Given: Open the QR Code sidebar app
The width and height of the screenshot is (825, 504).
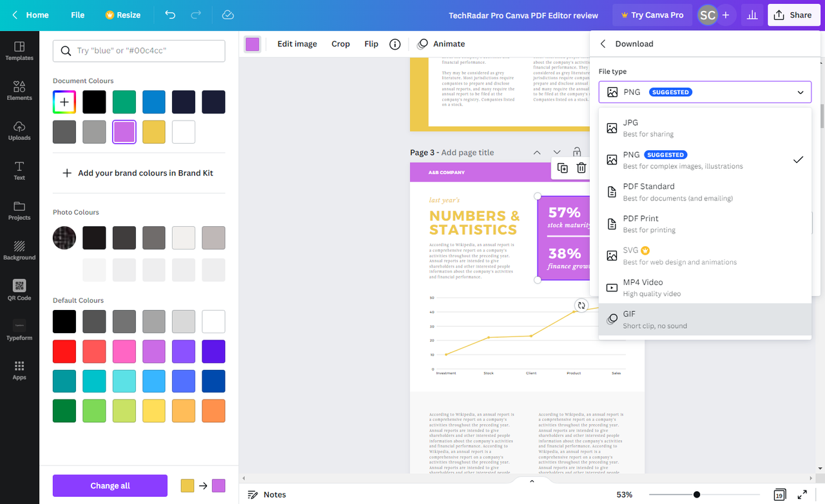Looking at the screenshot, I should [19, 291].
